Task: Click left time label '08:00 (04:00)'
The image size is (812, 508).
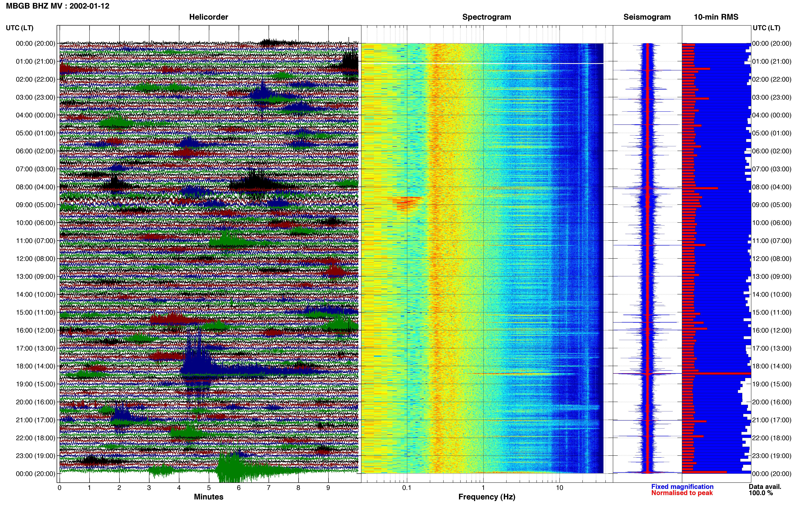Action: click(36, 187)
